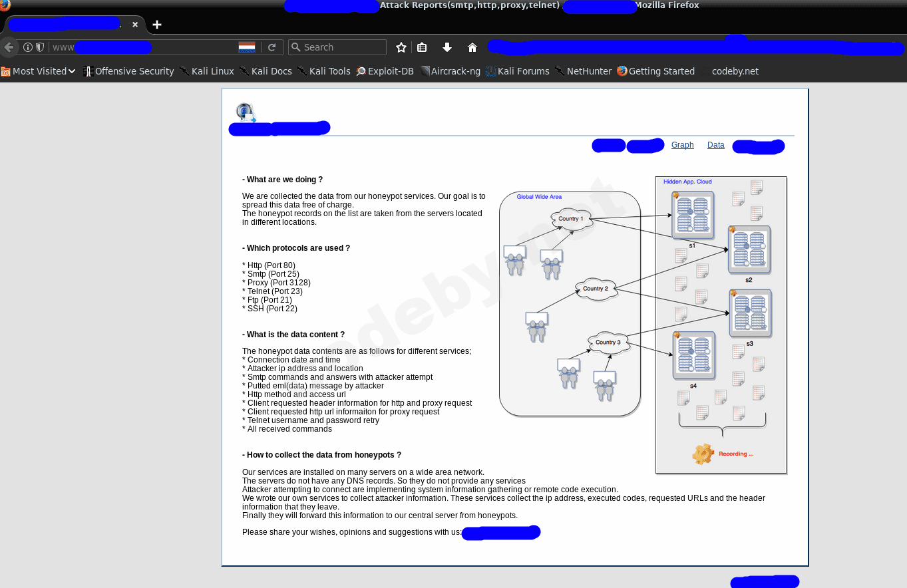Go back to the previous page
This screenshot has height=588, width=907.
(x=9, y=47)
